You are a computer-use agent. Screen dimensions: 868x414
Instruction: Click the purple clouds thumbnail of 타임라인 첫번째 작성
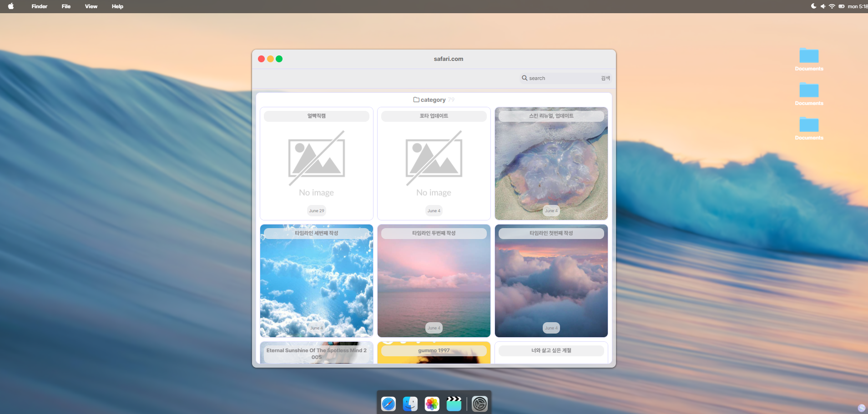551,281
